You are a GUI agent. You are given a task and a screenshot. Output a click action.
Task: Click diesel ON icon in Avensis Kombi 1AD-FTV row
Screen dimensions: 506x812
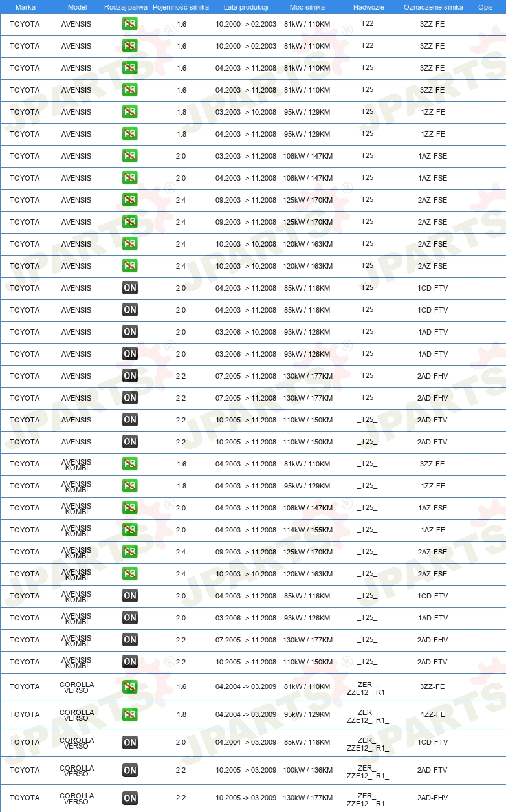[x=130, y=618]
